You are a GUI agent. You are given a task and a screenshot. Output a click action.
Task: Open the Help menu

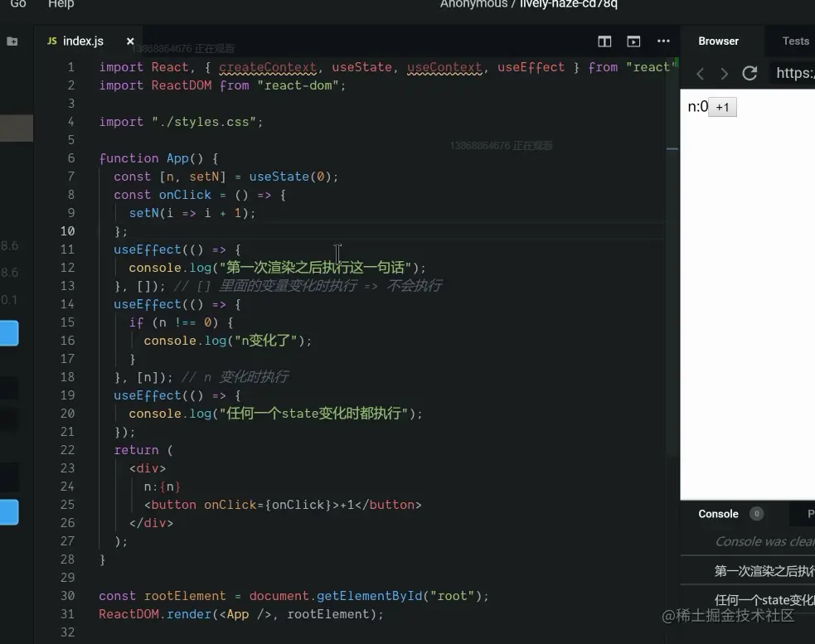tap(61, 4)
